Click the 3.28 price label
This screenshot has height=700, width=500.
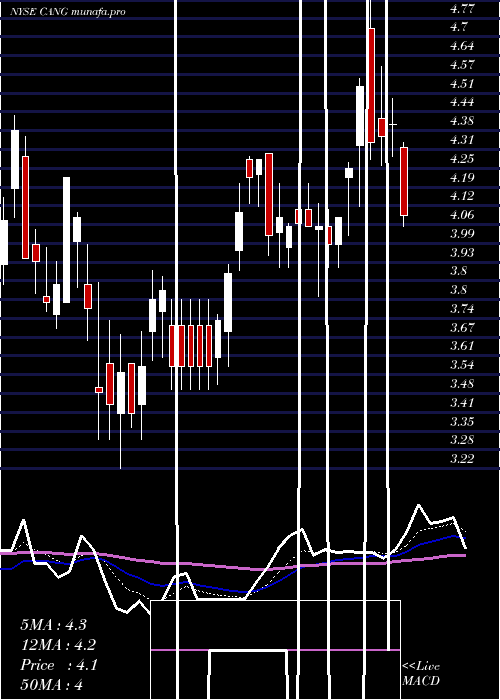(462, 440)
